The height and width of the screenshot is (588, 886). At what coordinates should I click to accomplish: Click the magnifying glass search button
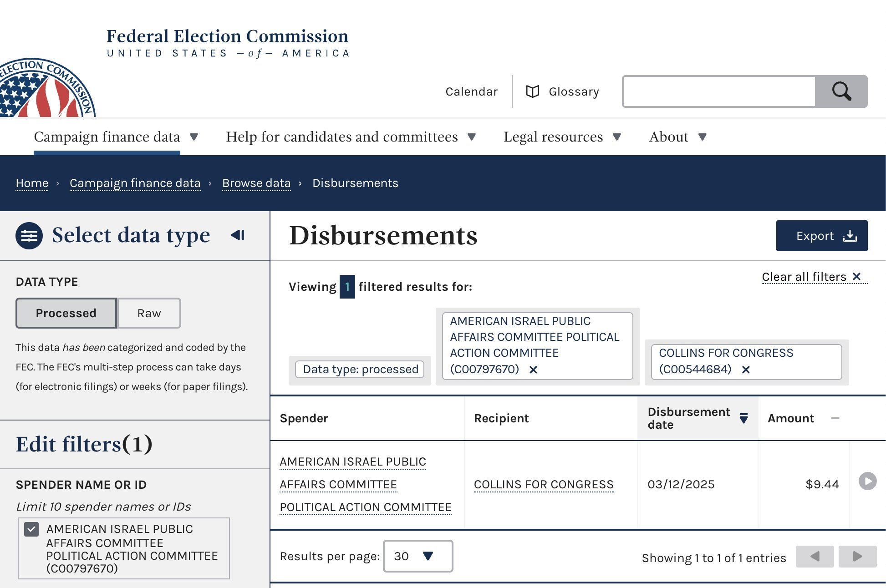841,91
